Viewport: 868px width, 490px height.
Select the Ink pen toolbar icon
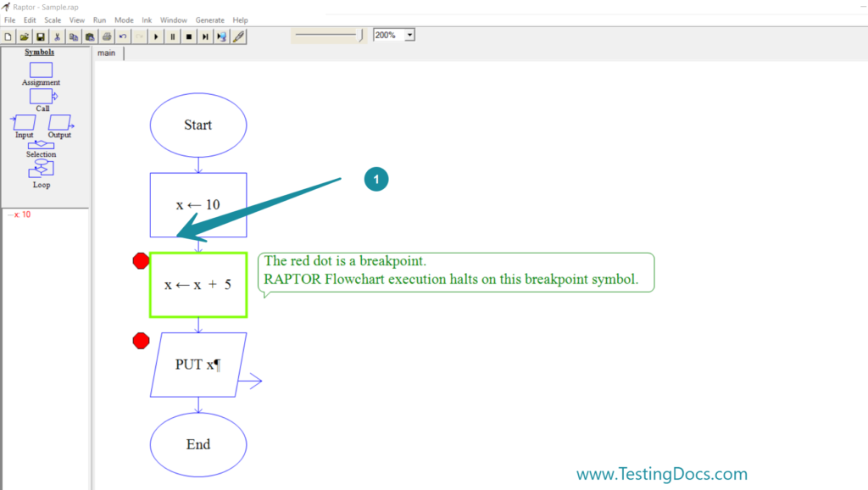pyautogui.click(x=238, y=36)
